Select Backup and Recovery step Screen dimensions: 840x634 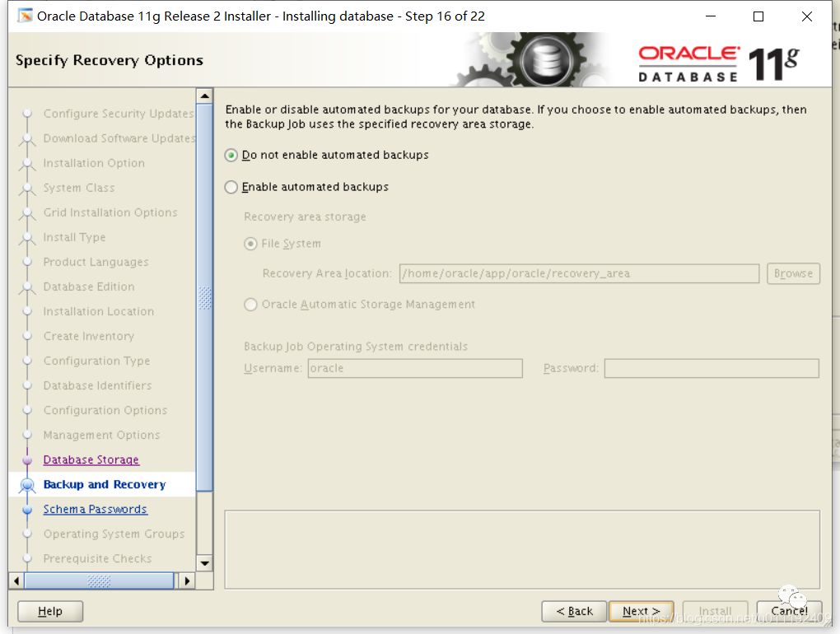pyautogui.click(x=105, y=485)
